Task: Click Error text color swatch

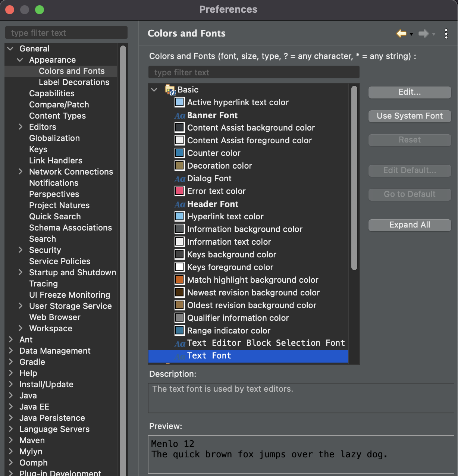Action: tap(179, 191)
